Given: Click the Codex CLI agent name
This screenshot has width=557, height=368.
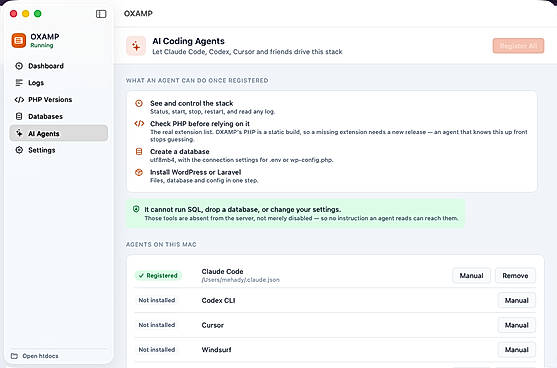Looking at the screenshot, I should point(218,301).
